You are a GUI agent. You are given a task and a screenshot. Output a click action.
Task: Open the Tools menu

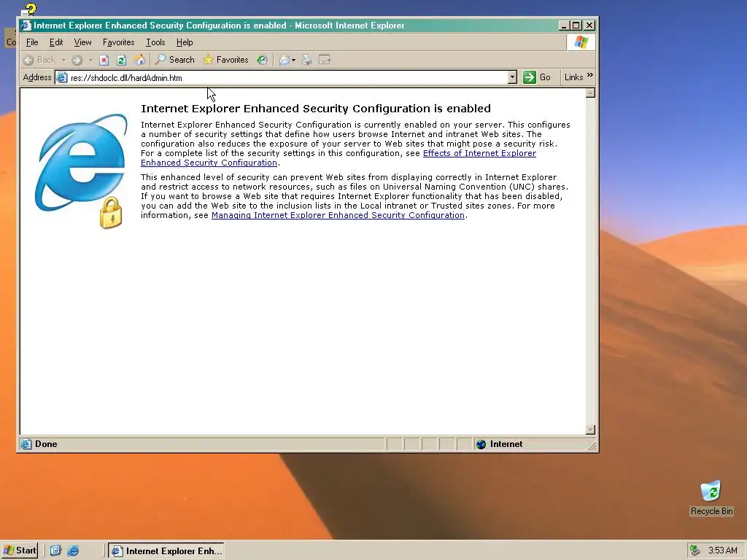[155, 42]
